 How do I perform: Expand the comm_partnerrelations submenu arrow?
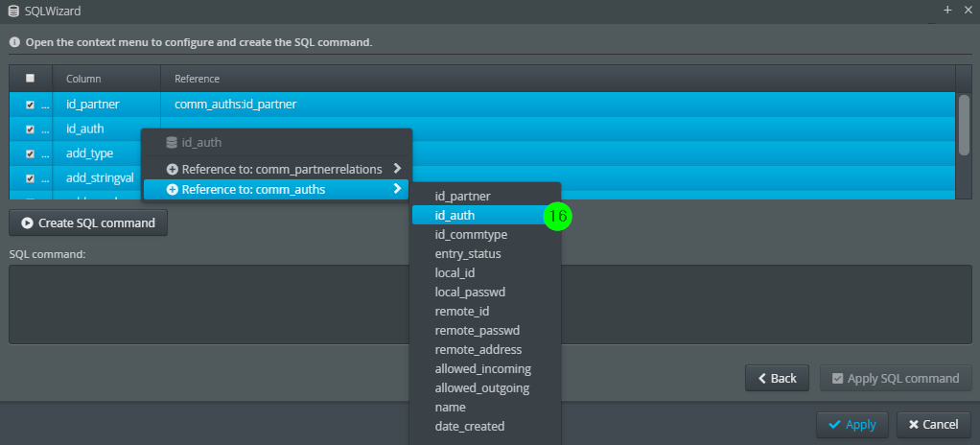click(397, 169)
